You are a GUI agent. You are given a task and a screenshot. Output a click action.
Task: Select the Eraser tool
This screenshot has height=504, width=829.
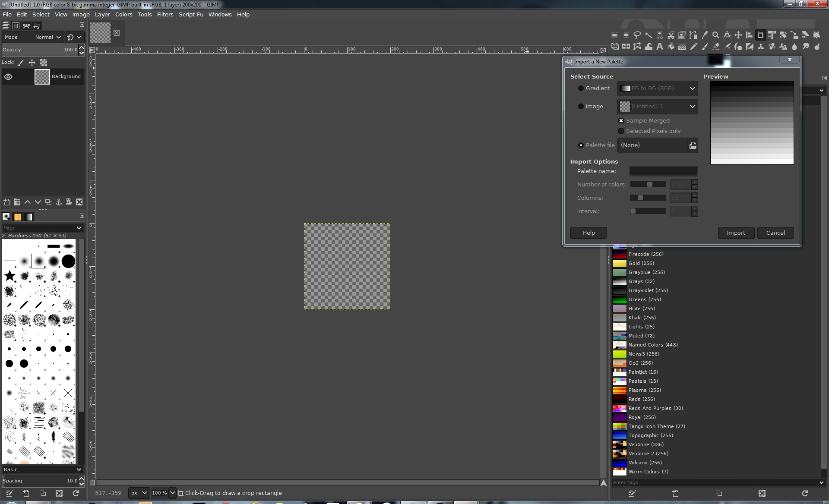pyautogui.click(x=715, y=47)
